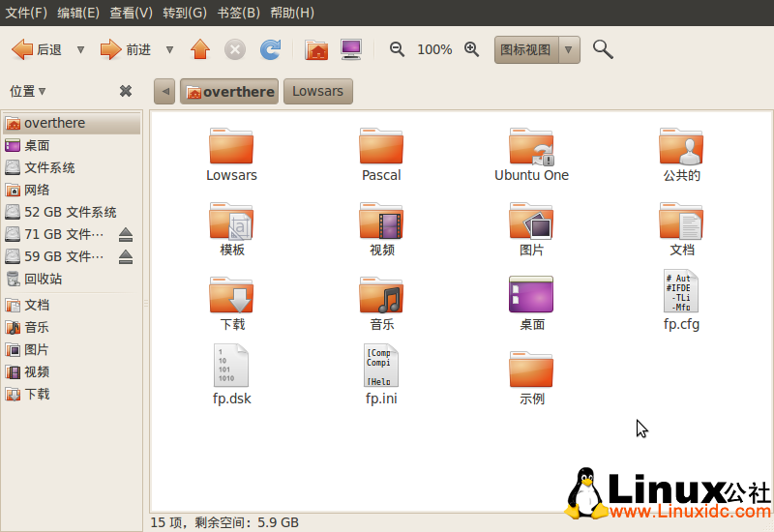Image resolution: width=774 pixels, height=532 pixels.
Task: Select the fp.ini file
Action: 381,366
